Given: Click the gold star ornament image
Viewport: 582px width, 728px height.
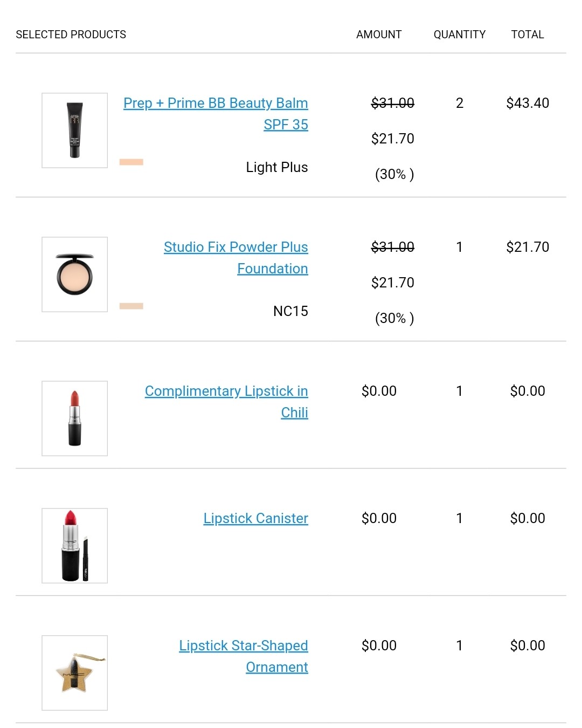Looking at the screenshot, I should point(75,673).
